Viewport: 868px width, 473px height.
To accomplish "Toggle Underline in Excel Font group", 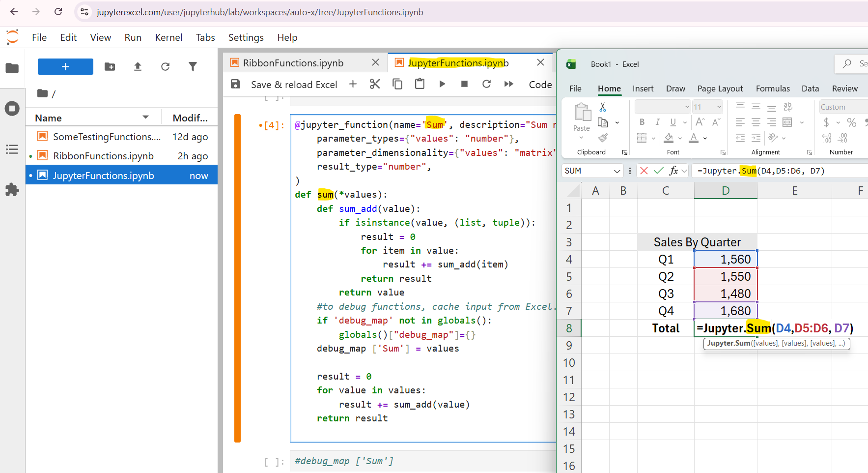I will tap(673, 122).
